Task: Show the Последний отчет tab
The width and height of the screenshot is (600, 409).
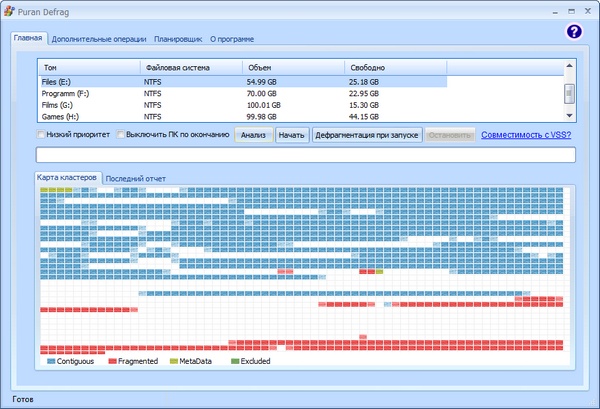Action: click(135, 178)
